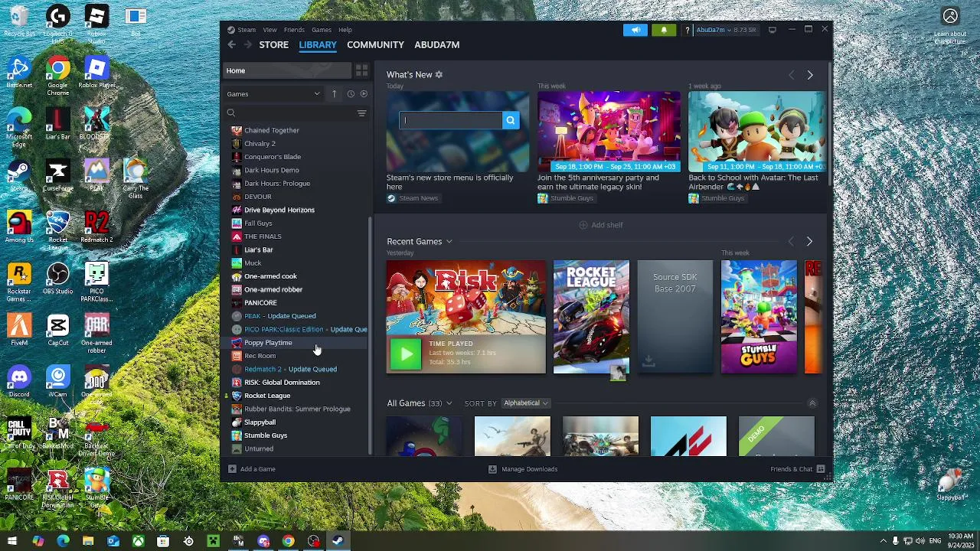Show next Recent Games

click(x=809, y=242)
